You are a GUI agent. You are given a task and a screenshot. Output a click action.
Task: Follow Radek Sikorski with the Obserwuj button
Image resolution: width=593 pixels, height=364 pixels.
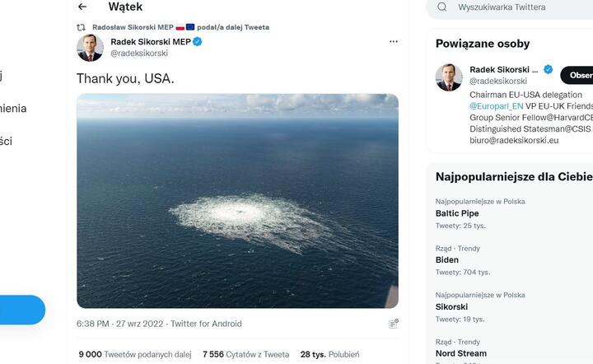pos(578,76)
